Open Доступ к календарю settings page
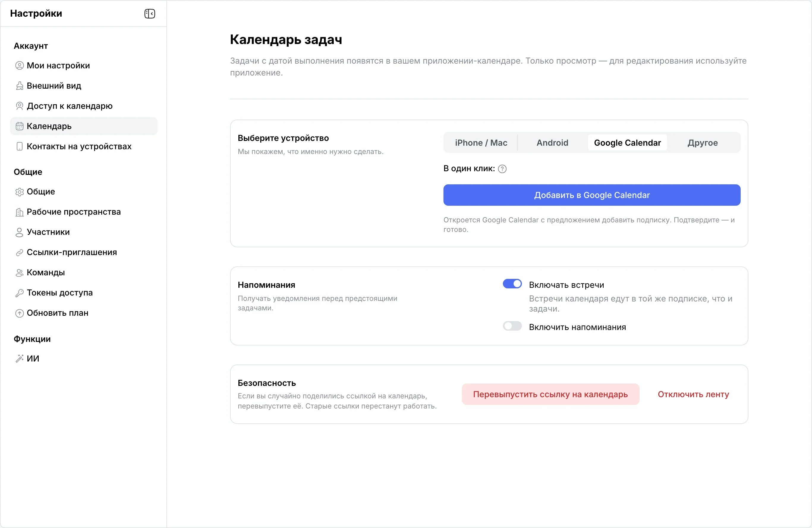This screenshot has height=528, width=812. tap(84, 106)
